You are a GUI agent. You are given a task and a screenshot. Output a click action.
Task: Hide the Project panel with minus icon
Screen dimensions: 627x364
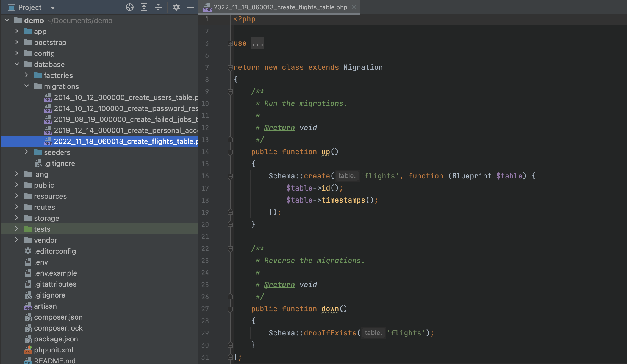click(191, 7)
